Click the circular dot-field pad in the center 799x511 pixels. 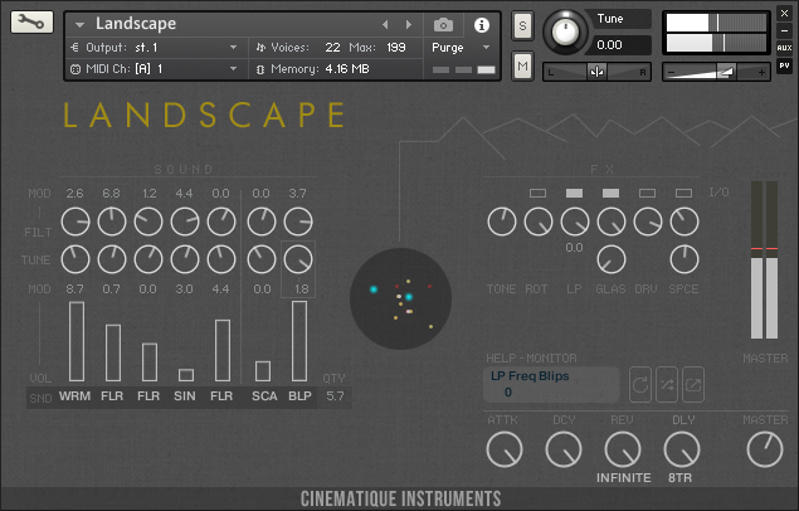tap(401, 299)
